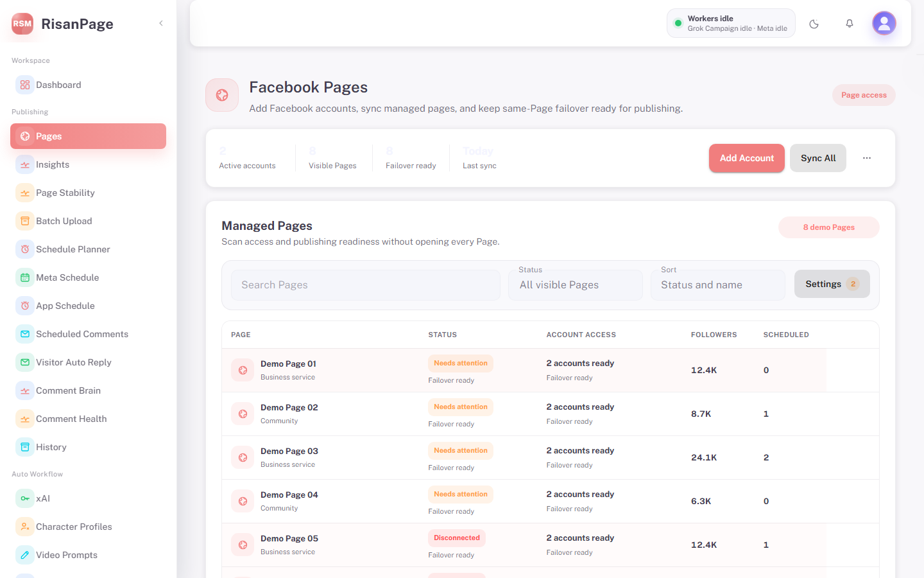The height and width of the screenshot is (578, 924).
Task: Go to Page Stability
Action: (88, 193)
